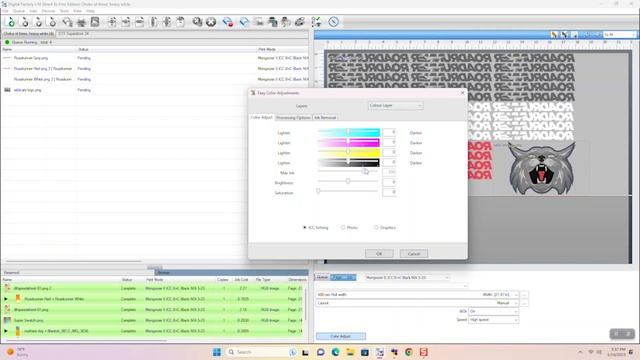Click the Saturation slider handle

point(318,191)
